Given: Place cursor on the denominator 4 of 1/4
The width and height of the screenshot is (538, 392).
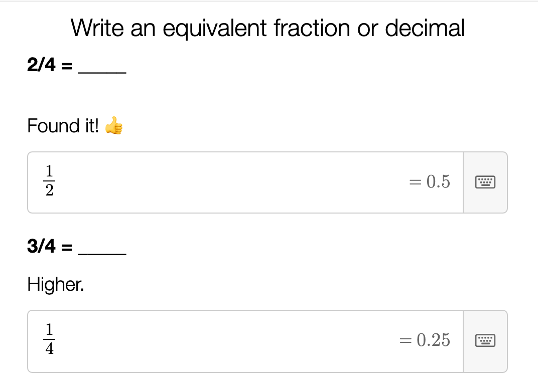Looking at the screenshot, I should coord(49,350).
